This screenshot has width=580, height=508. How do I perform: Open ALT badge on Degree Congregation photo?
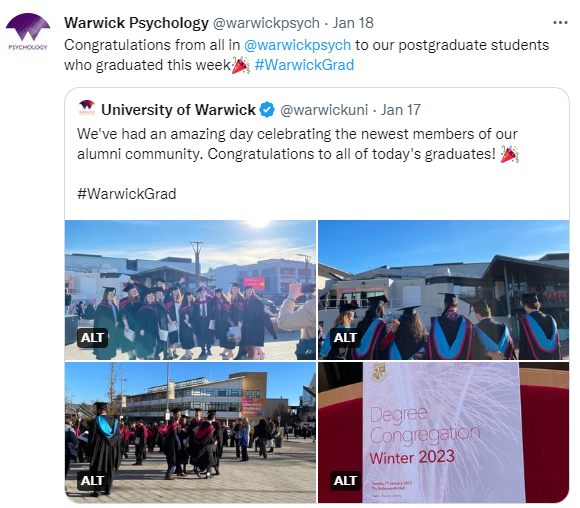click(345, 480)
